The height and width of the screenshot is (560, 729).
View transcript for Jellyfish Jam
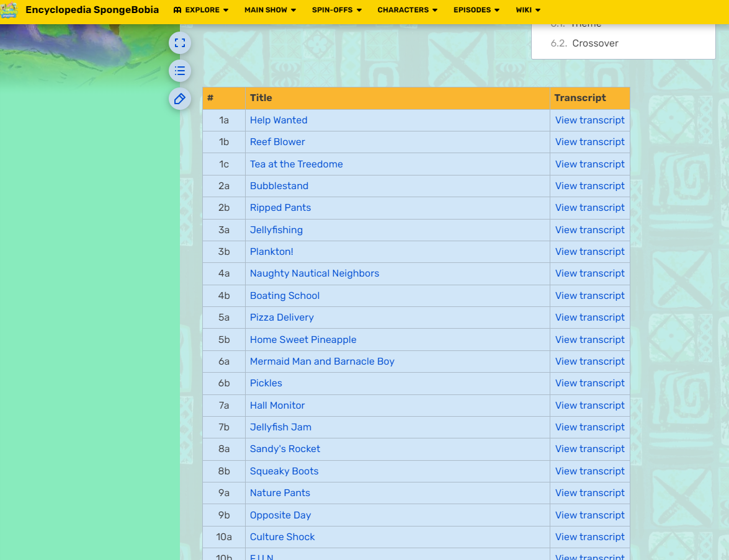[x=589, y=427]
